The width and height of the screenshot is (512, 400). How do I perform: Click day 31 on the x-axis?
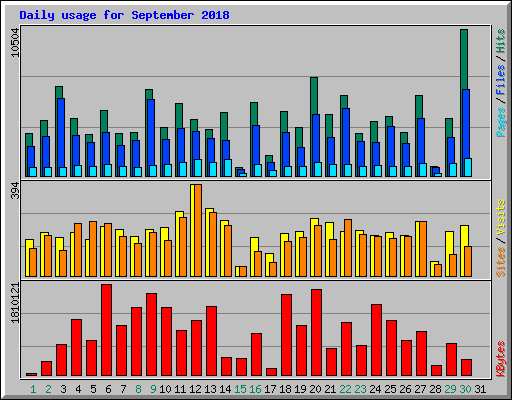480,389
